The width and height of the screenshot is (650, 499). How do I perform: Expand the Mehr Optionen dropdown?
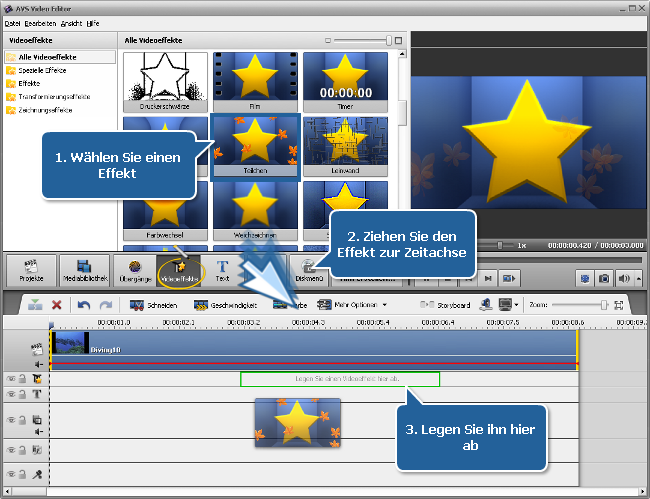(352, 305)
